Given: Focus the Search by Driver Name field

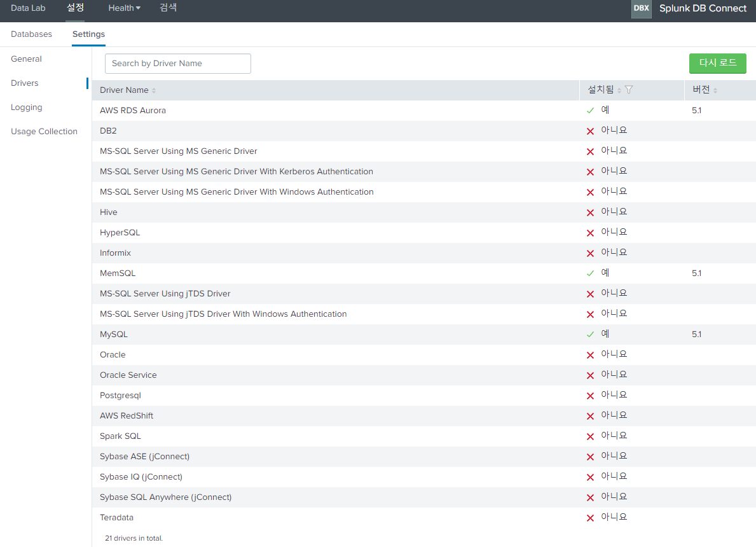Looking at the screenshot, I should click(x=178, y=64).
